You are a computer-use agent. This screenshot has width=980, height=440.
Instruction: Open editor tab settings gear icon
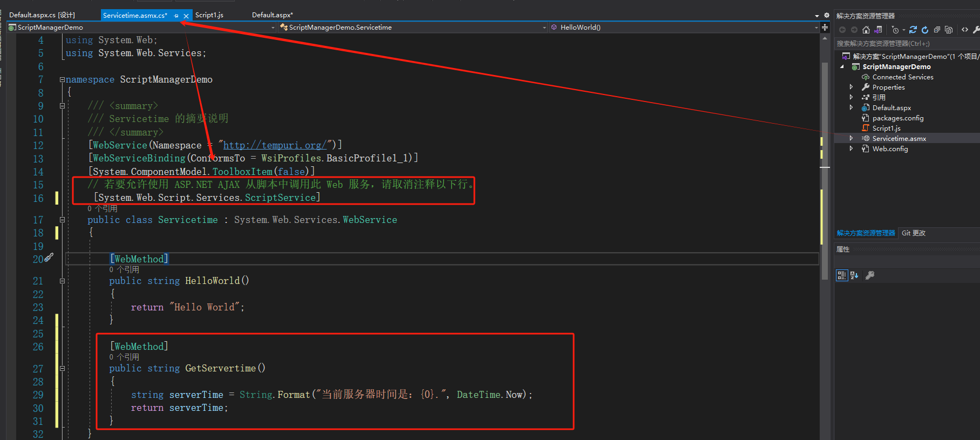pos(826,15)
